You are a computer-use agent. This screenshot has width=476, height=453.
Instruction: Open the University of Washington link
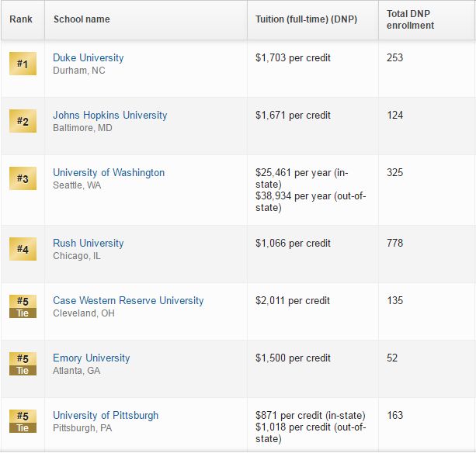click(109, 172)
